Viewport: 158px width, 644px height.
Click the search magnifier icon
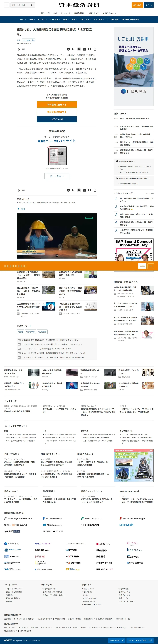tap(32, 5)
